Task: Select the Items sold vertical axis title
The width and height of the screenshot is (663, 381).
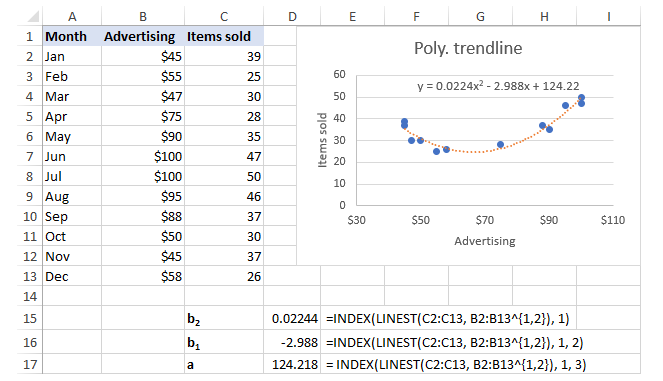Action: (322, 140)
